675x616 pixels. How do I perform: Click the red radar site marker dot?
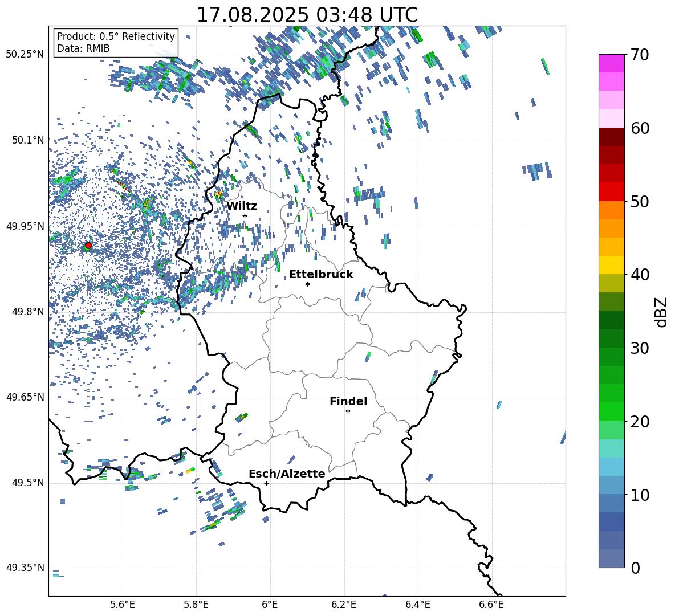tap(88, 245)
